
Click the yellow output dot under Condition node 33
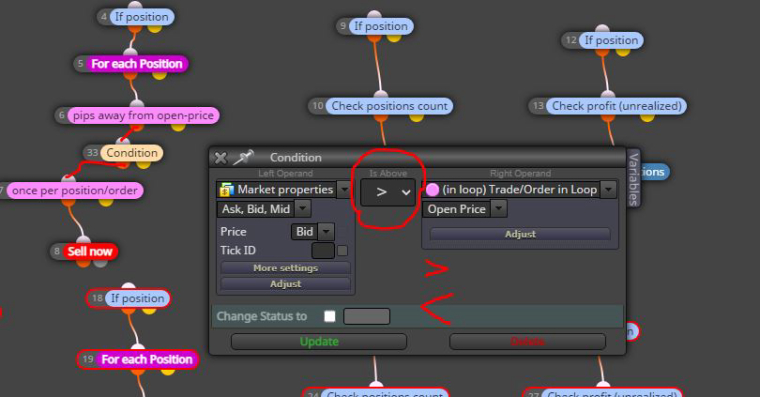coord(143,164)
